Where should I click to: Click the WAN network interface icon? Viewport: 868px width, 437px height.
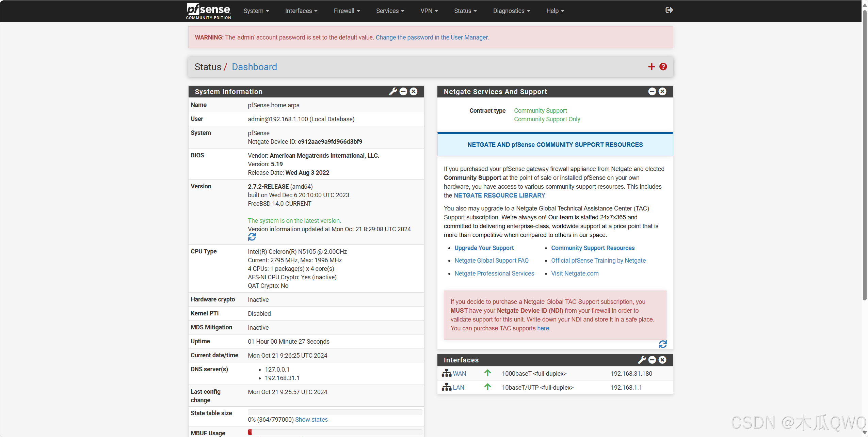[447, 373]
